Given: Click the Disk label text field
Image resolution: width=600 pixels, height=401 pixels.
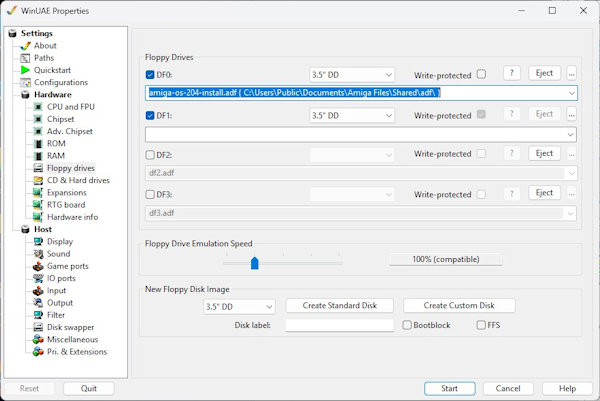Looking at the screenshot, I should pyautogui.click(x=339, y=325).
